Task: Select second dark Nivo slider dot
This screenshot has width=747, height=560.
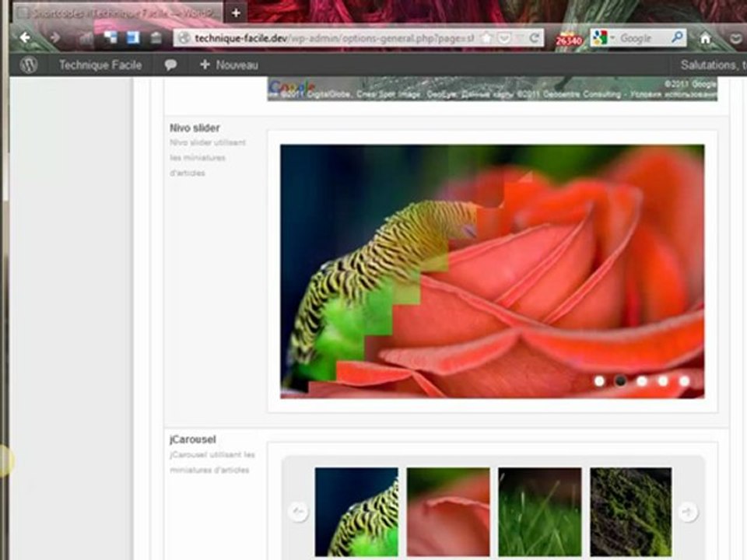Action: pyautogui.click(x=620, y=381)
